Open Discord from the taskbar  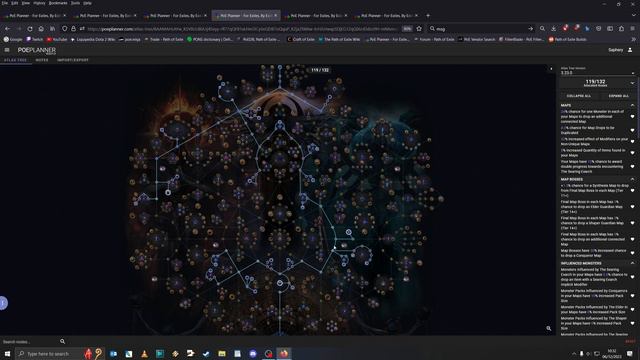click(x=253, y=354)
